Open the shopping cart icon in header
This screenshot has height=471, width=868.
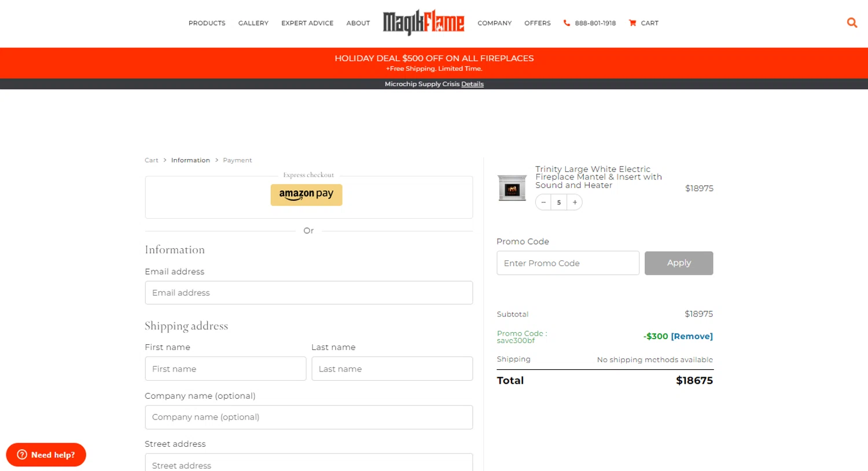click(632, 23)
